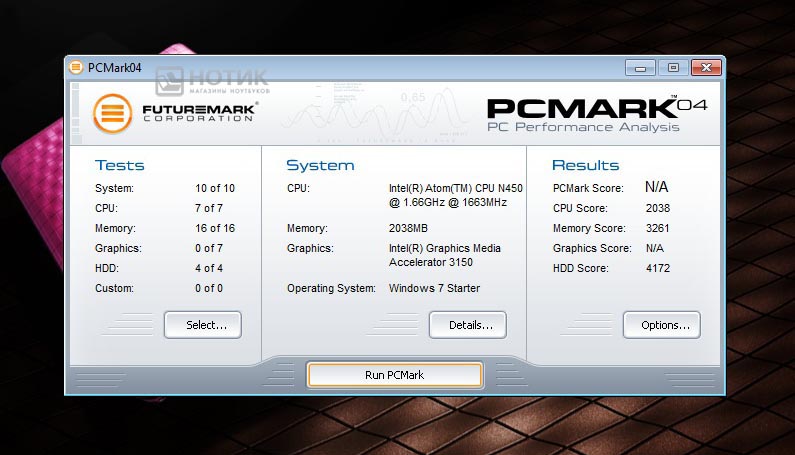Viewport: 795px width, 455px height.
Task: Click the '4 of 4' HDD tests value
Action: [209, 268]
